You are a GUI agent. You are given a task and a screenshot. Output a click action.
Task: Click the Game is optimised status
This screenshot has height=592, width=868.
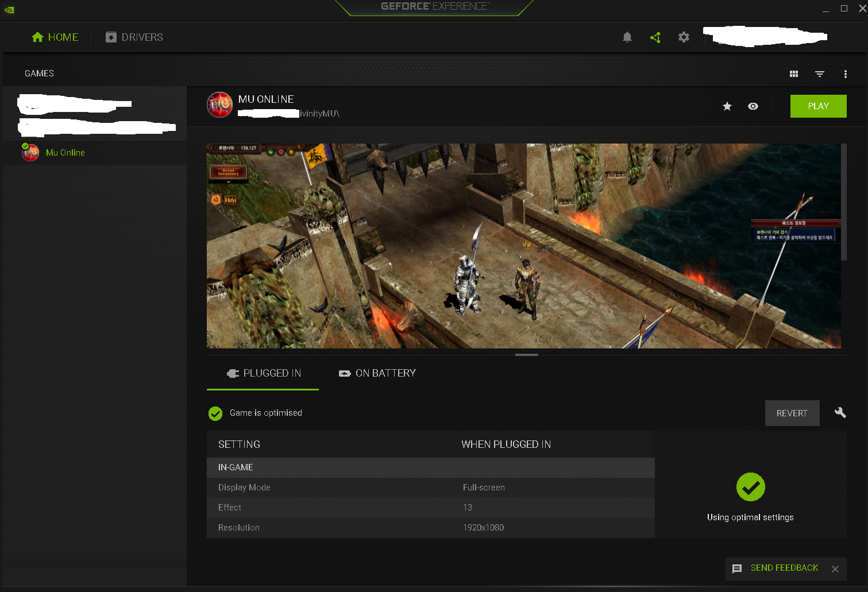pyautogui.click(x=255, y=413)
